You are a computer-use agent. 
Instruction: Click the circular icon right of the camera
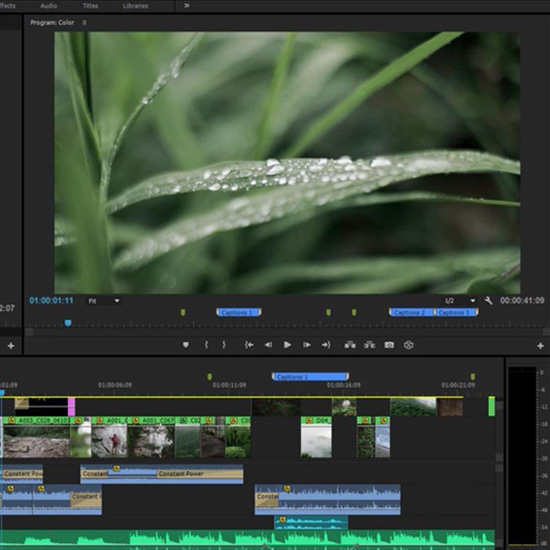click(409, 345)
